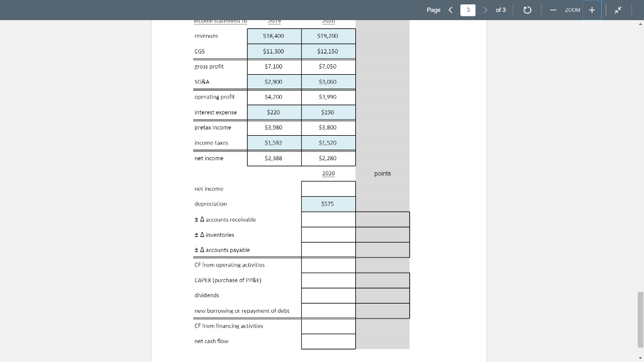Select the net cash flow cell
This screenshot has height=362, width=644.
328,341
